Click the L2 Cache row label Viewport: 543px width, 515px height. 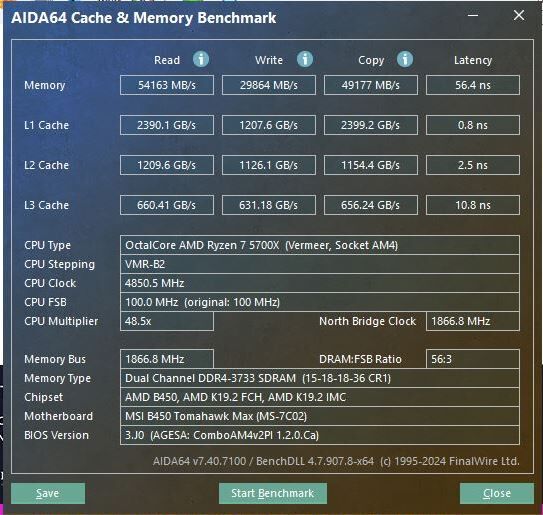tap(46, 165)
